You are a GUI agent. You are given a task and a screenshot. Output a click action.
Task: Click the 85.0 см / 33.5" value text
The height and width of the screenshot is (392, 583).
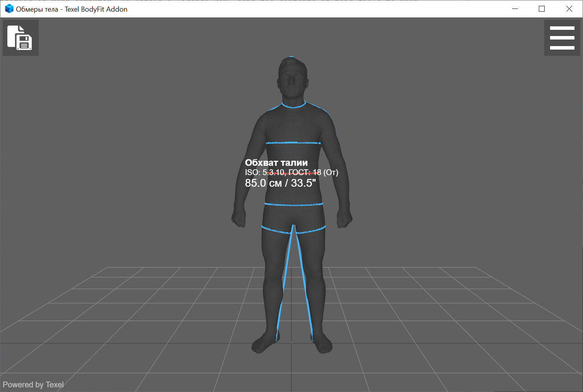[x=280, y=183]
